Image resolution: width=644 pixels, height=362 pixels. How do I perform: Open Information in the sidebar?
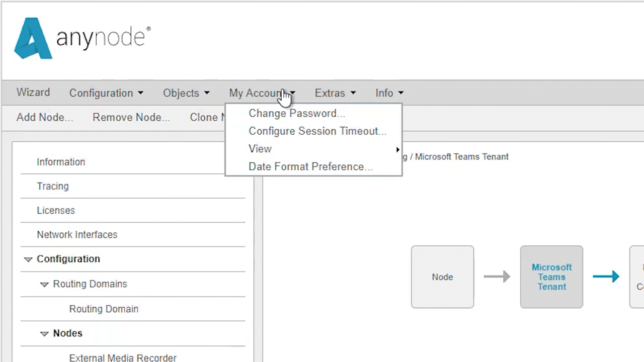click(x=61, y=162)
